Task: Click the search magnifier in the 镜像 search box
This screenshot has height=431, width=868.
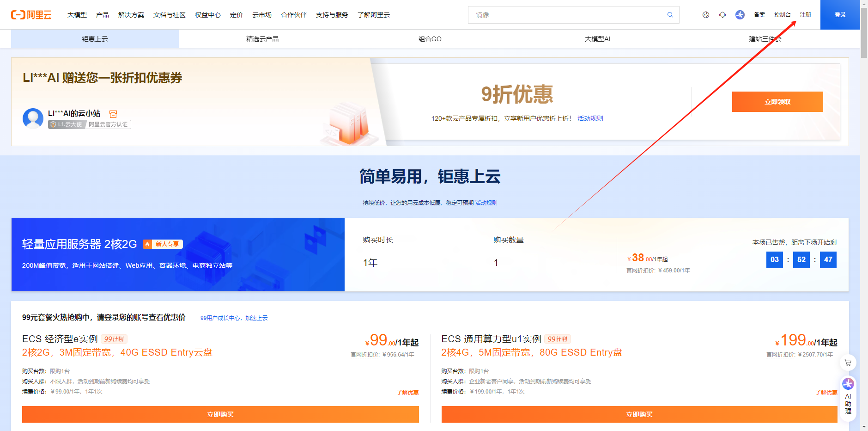Action: (670, 15)
